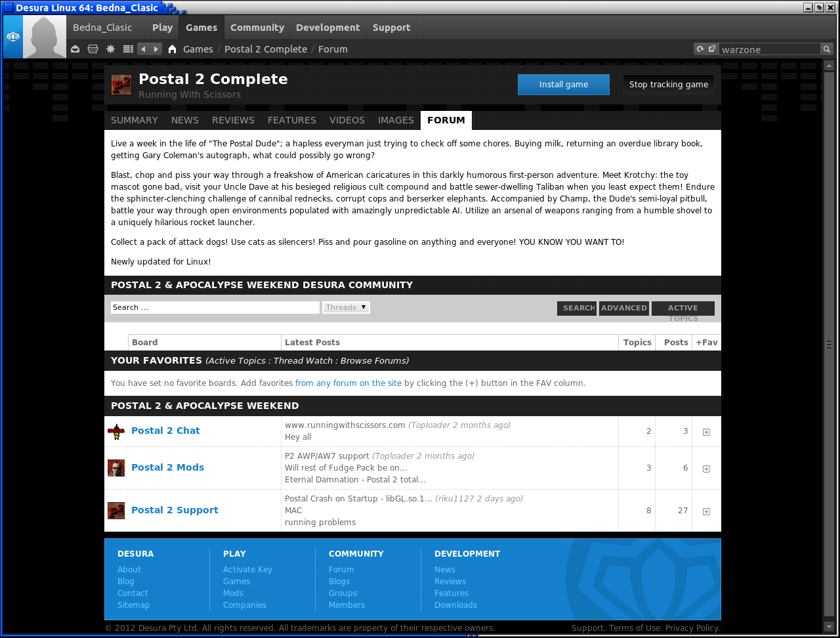Screen dimensions: 840x638
Task: Click the Install game button
Action: tap(564, 85)
